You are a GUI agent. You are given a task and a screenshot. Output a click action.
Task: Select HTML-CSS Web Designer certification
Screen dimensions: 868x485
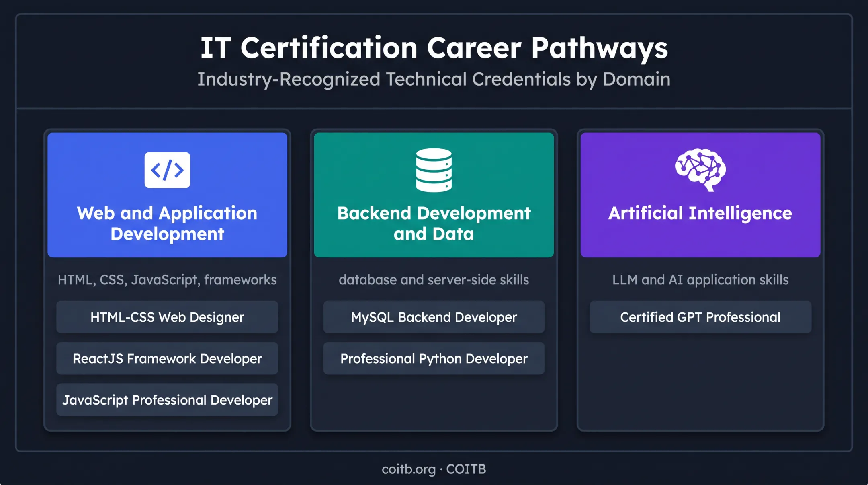coord(167,317)
